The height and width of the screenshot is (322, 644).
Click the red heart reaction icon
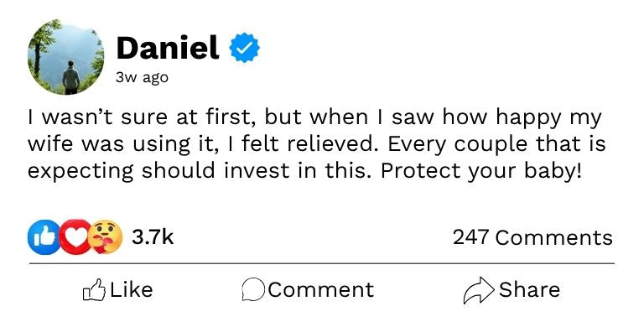[x=75, y=237]
